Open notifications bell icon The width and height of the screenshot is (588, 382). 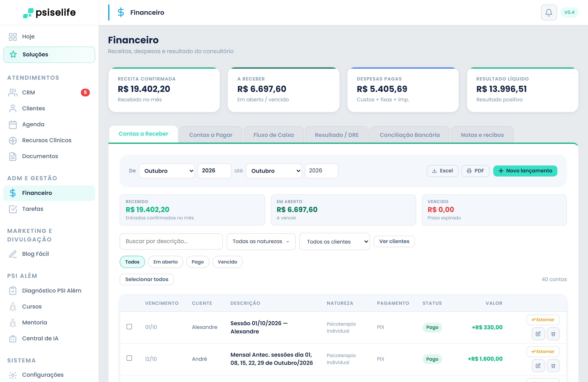(549, 12)
